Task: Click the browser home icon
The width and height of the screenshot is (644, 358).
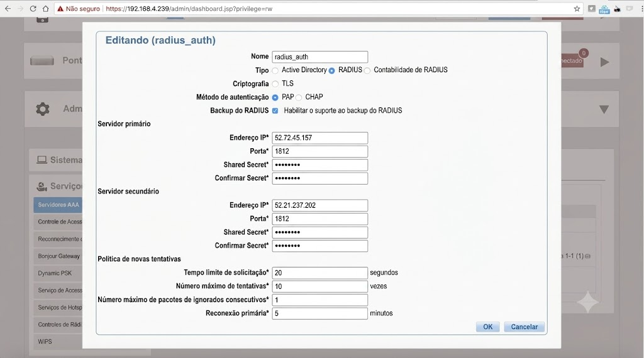Action: (x=45, y=9)
